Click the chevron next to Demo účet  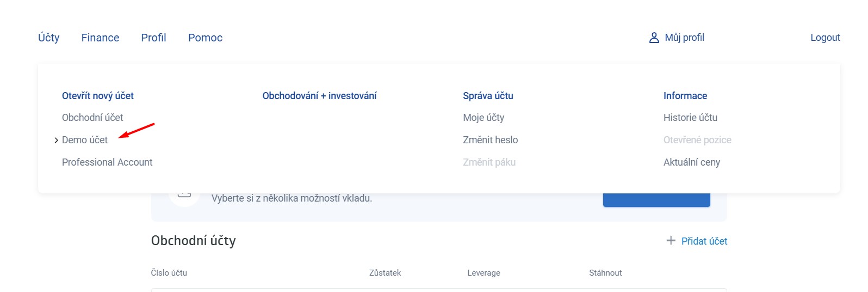click(x=56, y=141)
